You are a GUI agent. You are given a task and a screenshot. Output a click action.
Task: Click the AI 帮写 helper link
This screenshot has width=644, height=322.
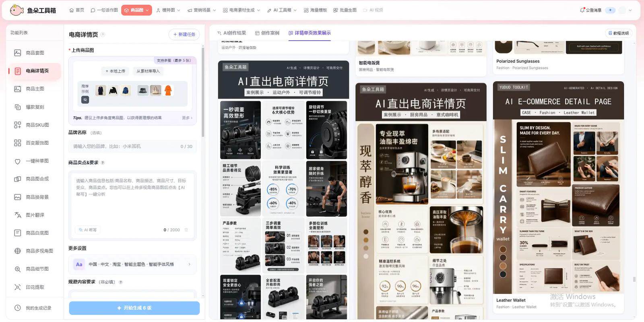[88, 230]
